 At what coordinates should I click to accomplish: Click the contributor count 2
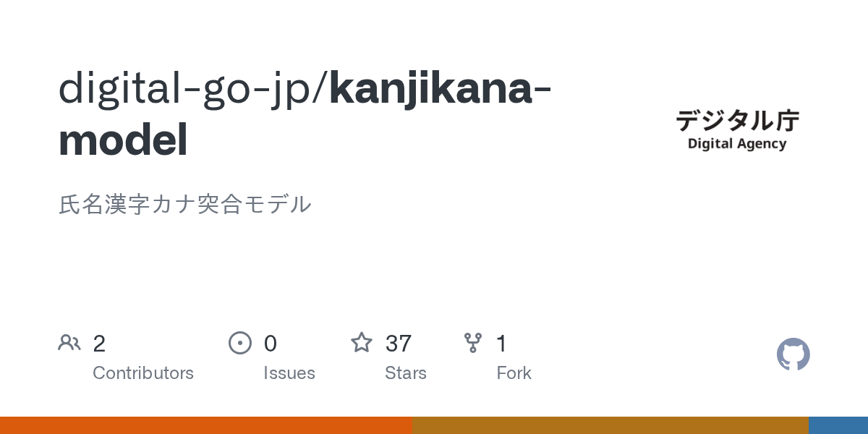99,343
